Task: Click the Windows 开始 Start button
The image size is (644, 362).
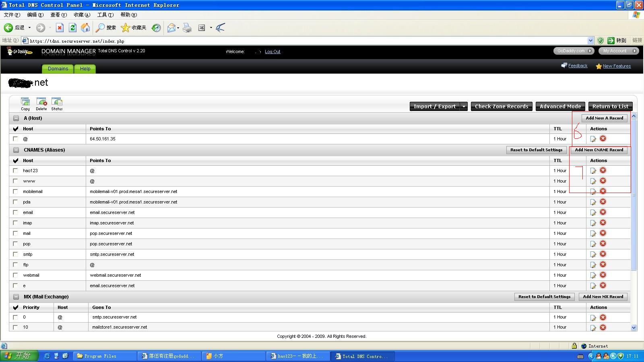Action: tap(19, 356)
